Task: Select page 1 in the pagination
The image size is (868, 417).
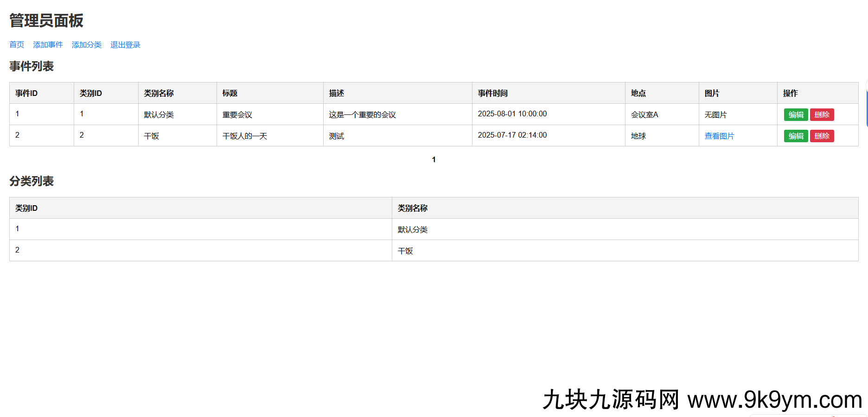Action: 434,159
